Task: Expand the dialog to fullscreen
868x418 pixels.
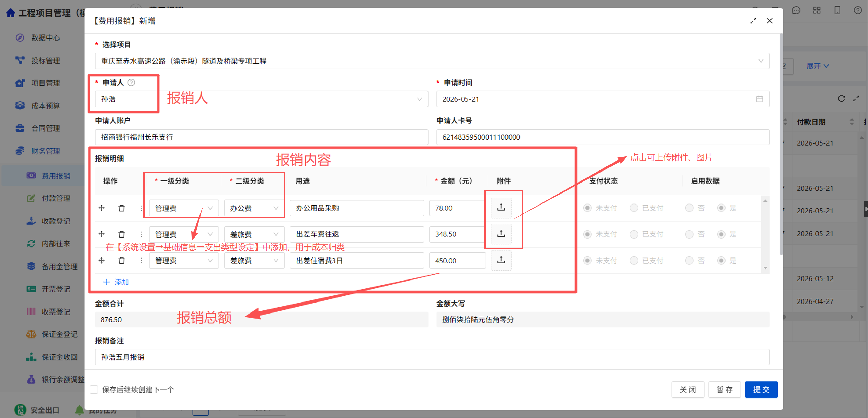Action: pyautogui.click(x=753, y=21)
